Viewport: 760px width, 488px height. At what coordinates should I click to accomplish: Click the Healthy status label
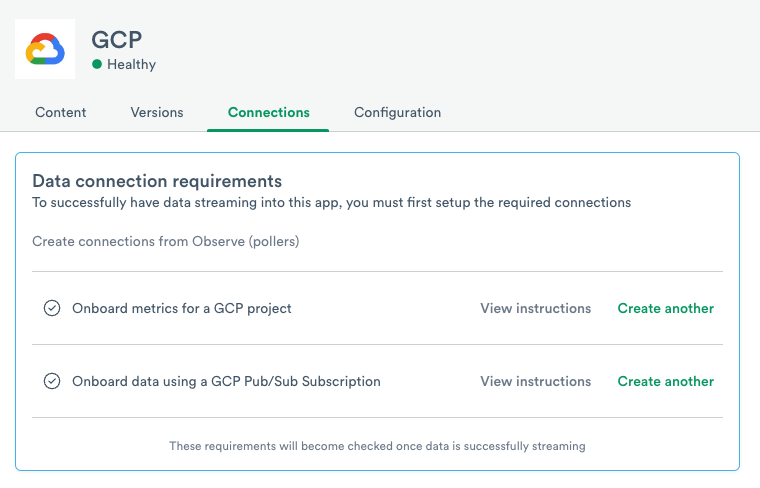click(131, 64)
